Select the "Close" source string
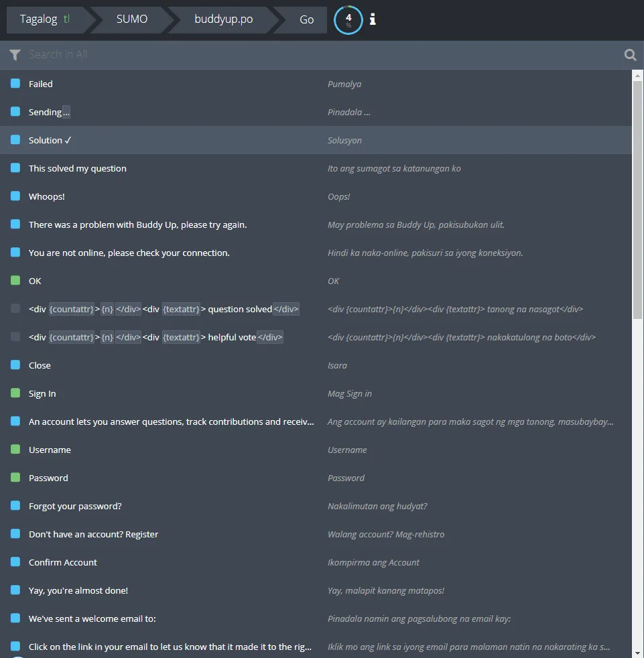Image resolution: width=644 pixels, height=658 pixels. 40,365
